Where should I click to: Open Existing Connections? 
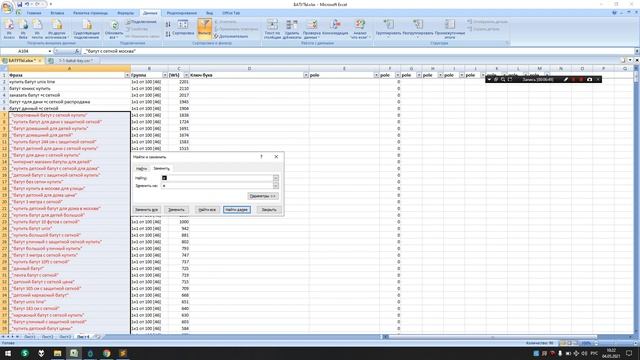[86, 29]
